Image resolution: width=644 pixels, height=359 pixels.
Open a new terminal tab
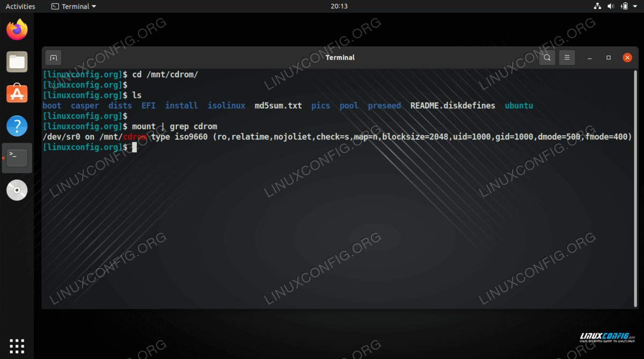coord(54,57)
